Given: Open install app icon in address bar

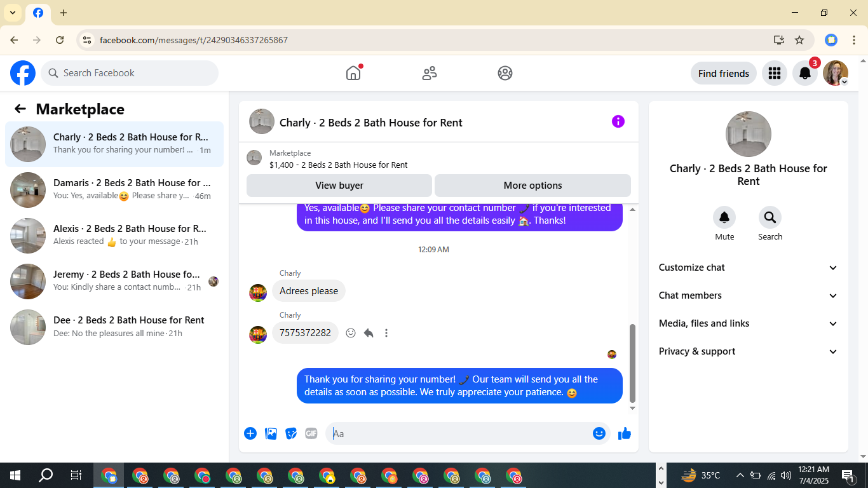Looking at the screenshot, I should click(779, 40).
